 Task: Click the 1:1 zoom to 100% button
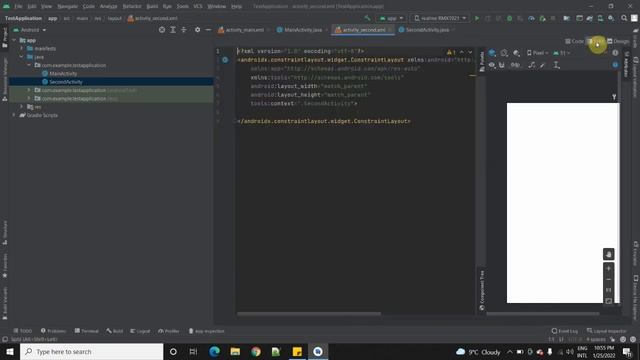[609, 290]
